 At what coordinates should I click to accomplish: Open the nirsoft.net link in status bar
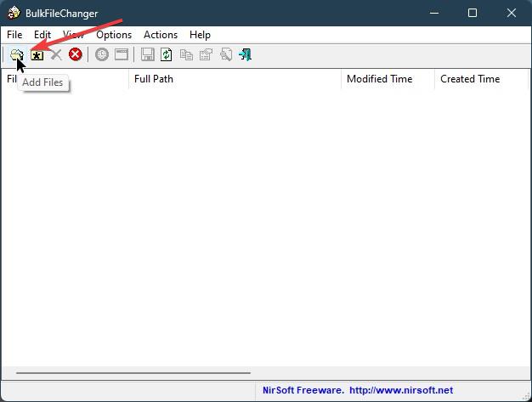401,390
